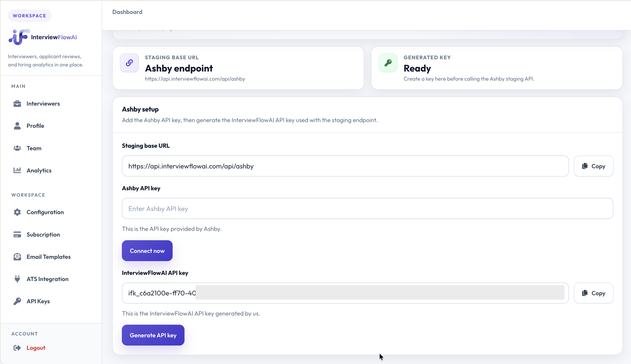Image resolution: width=631 pixels, height=364 pixels.
Task: Focus the Ashby API key input
Action: point(367,208)
